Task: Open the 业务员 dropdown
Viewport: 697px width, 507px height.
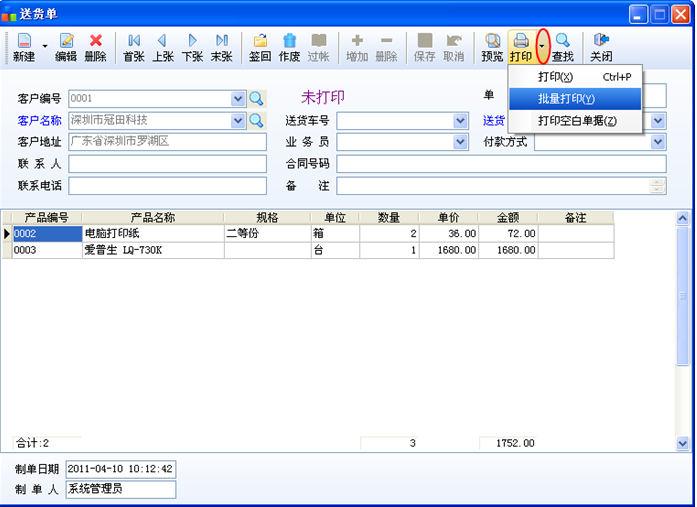Action: (x=460, y=142)
